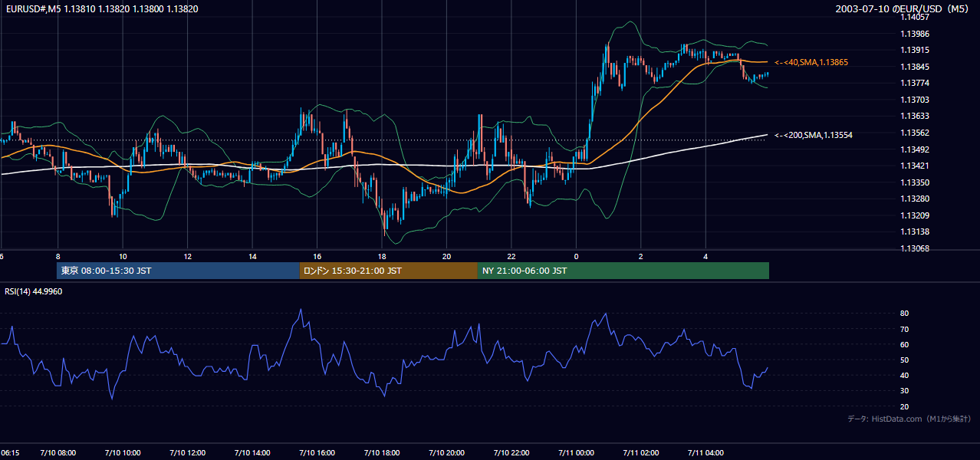Click the RSI 40 level label
This screenshot has width=980, height=460.
pos(904,375)
